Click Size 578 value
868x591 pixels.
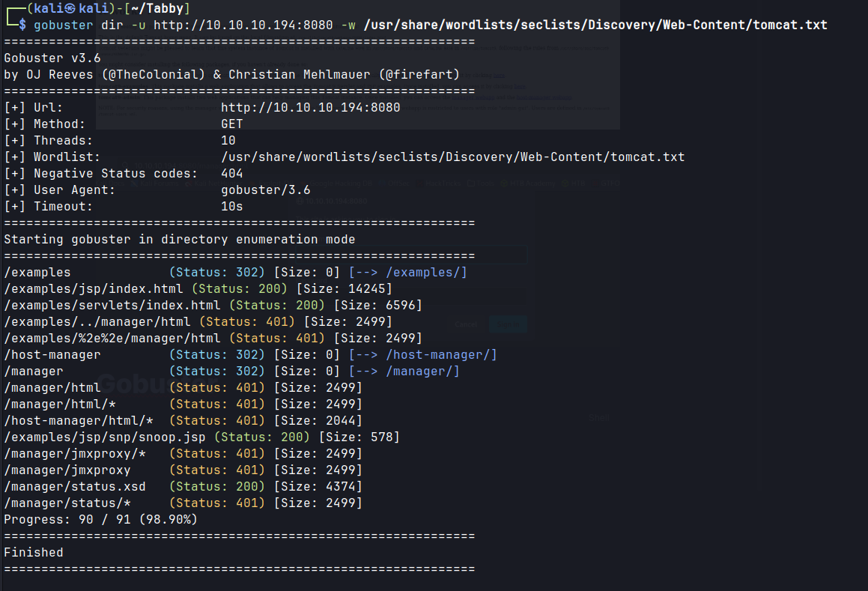(x=381, y=437)
